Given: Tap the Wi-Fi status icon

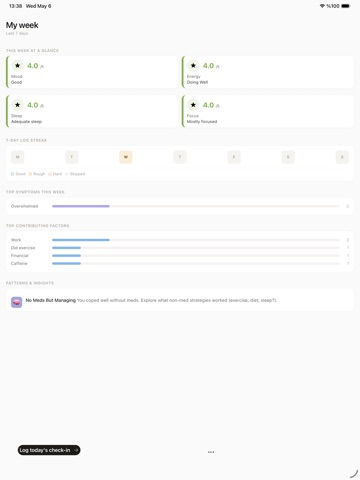Looking at the screenshot, I should pyautogui.click(x=322, y=6).
